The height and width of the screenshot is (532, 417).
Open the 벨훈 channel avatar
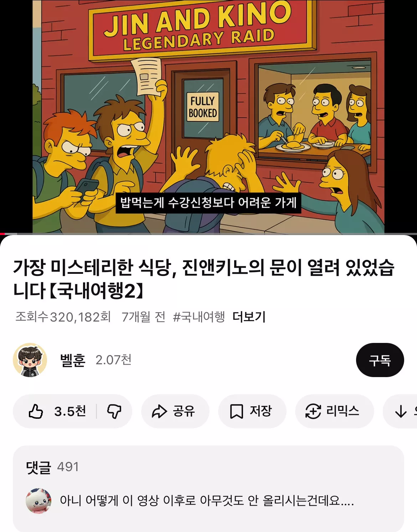click(x=30, y=360)
